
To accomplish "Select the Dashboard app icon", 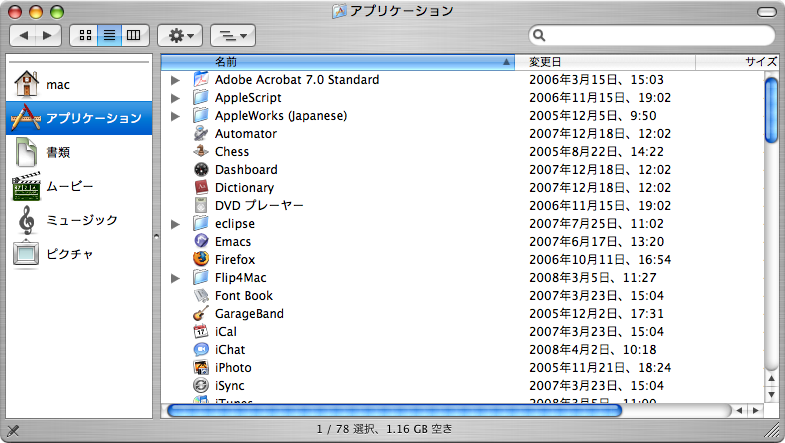I will [201, 169].
